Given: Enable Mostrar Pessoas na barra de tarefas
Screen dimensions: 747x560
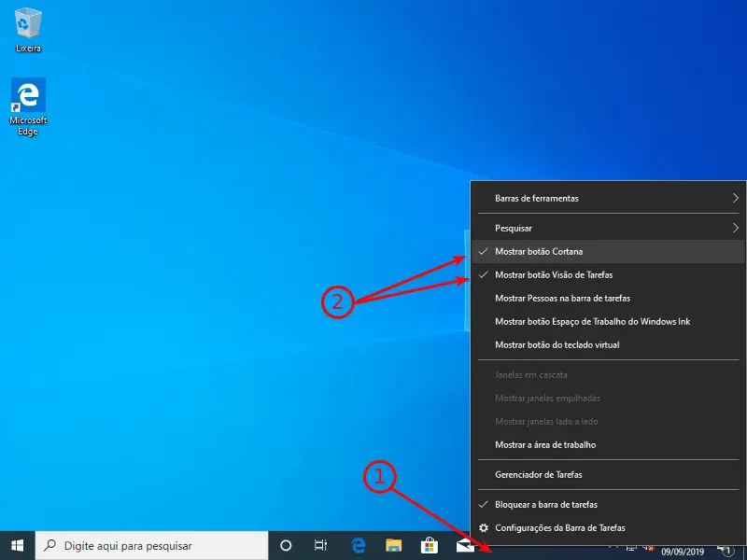Looking at the screenshot, I should click(609, 298).
